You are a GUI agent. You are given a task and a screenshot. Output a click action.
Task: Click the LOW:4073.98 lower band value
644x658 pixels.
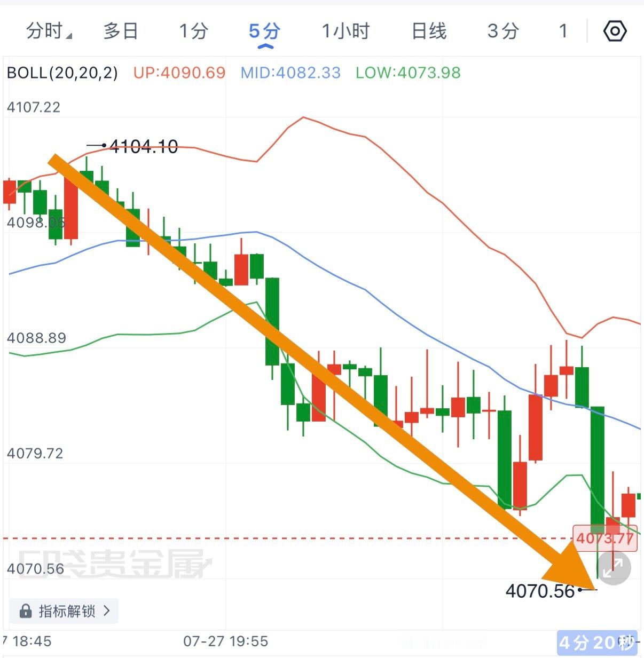click(x=409, y=73)
